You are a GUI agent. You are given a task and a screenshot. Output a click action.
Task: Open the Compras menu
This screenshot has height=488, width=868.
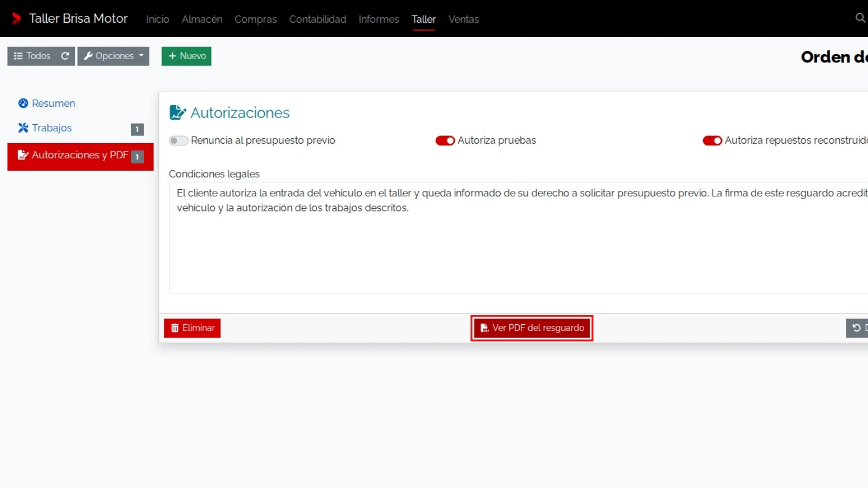(x=256, y=19)
